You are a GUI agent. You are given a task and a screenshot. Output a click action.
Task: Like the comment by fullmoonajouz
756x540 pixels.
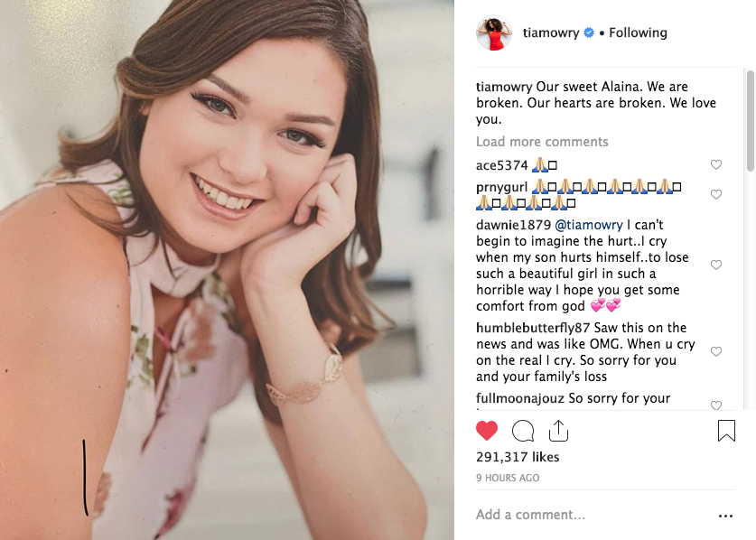click(716, 405)
